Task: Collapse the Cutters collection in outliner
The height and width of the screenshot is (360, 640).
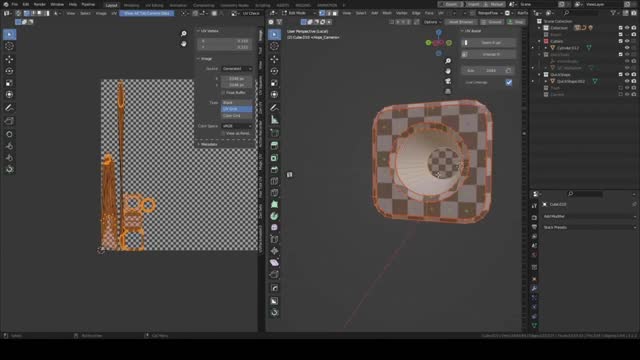Action: (x=540, y=41)
